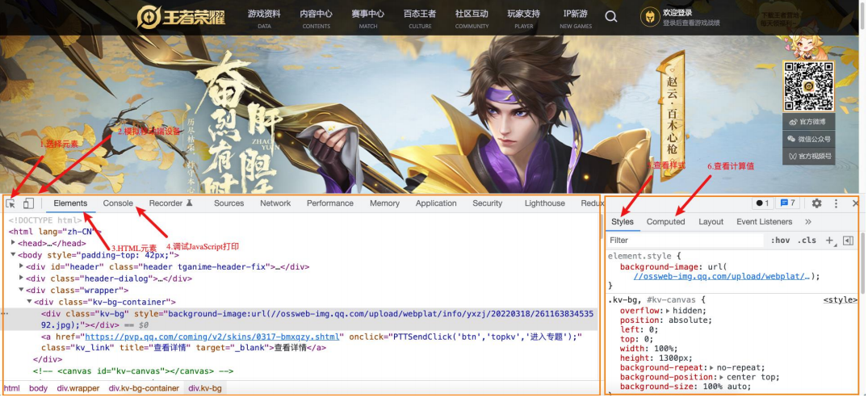Open the Security tab
The image size is (868, 406).
(487, 203)
